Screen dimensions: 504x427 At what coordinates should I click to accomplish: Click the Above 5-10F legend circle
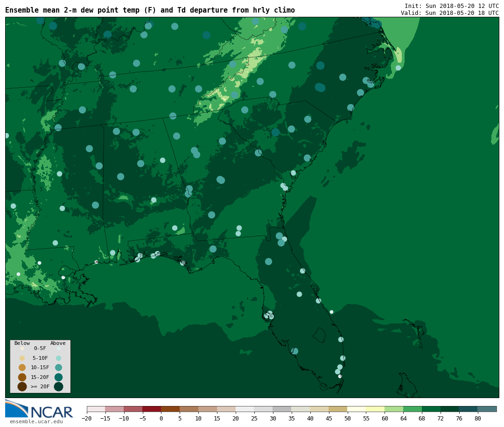click(x=58, y=358)
